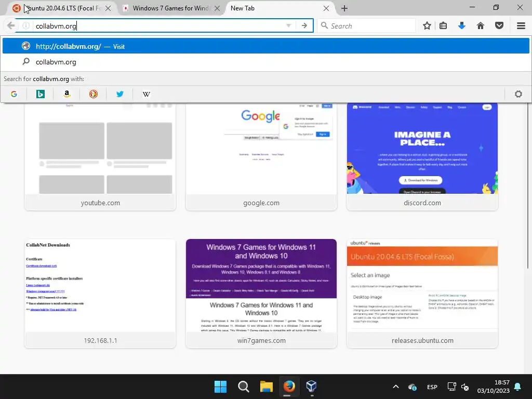The height and width of the screenshot is (399, 532).
Task: Search with DuckDuckGo engine icon
Action: [94, 94]
